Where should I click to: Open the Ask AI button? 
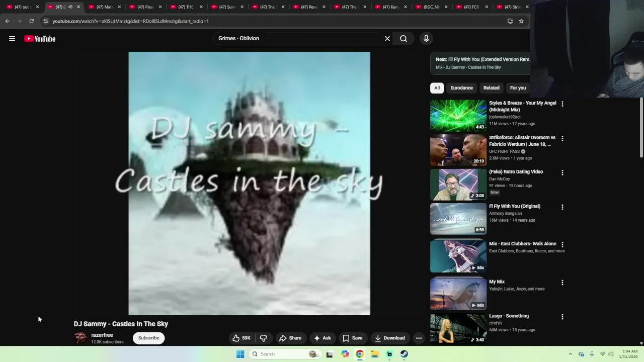click(322, 338)
